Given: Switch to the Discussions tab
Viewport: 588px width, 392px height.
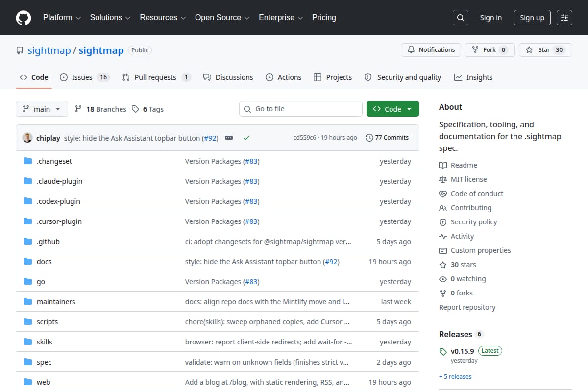Looking at the screenshot, I should pyautogui.click(x=228, y=77).
